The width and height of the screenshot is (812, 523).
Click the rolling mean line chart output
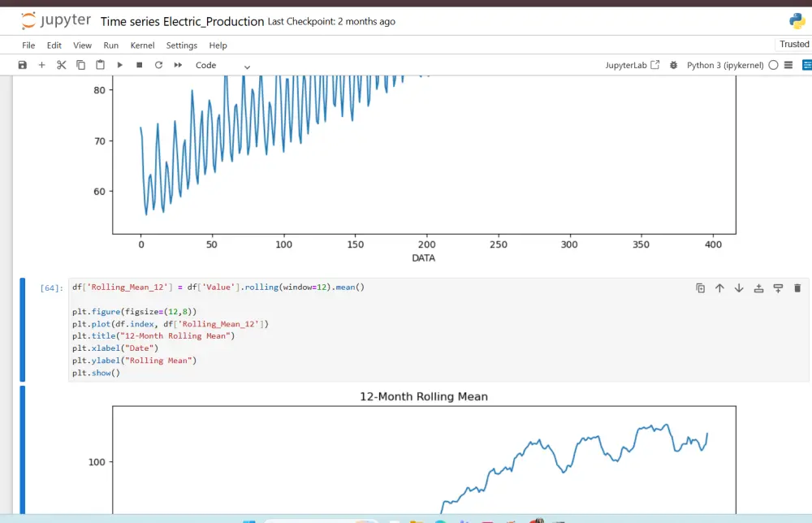424,460
